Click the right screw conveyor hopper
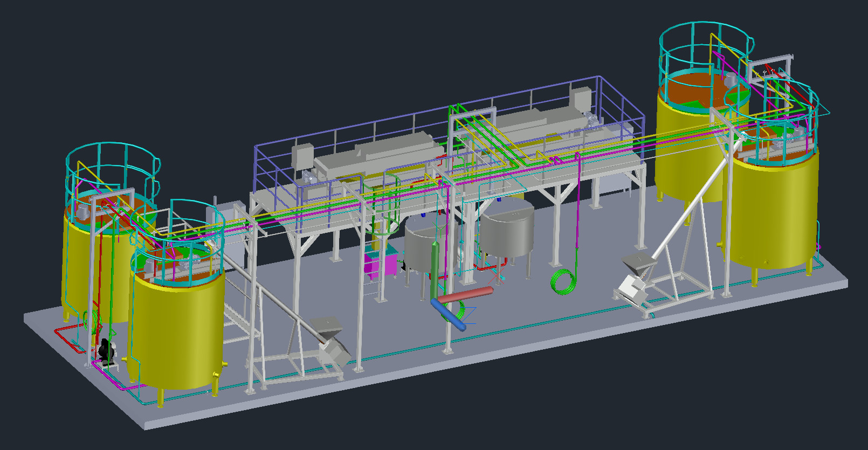Image resolution: width=868 pixels, height=450 pixels. [639, 264]
